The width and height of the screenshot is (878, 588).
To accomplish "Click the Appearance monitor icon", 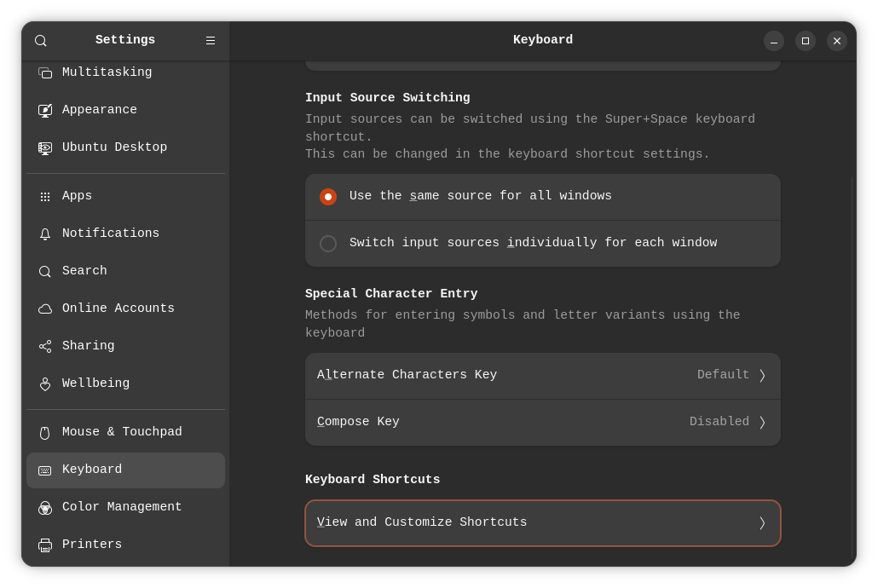I will 45,111.
